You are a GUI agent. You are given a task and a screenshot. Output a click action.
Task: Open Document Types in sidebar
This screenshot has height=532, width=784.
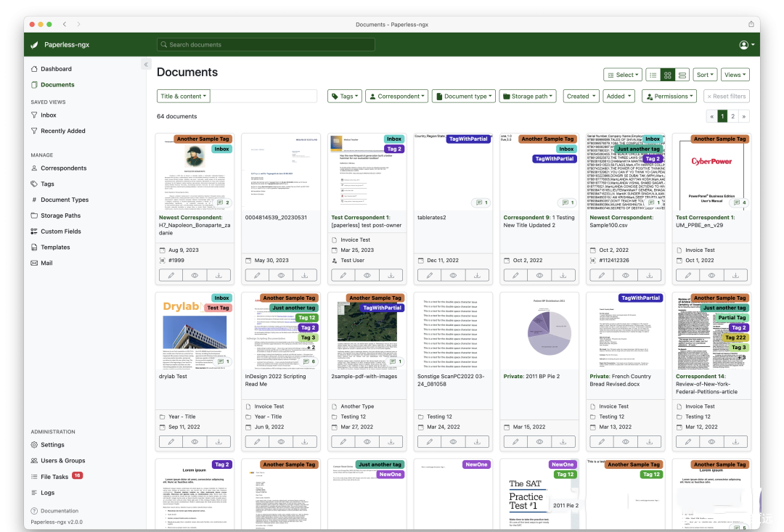(x=60, y=200)
